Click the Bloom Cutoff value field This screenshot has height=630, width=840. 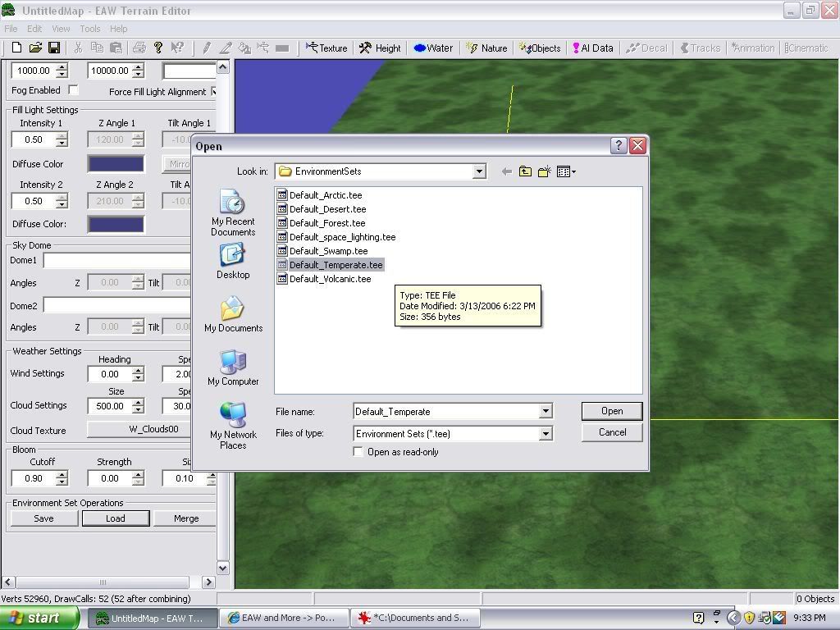click(x=34, y=478)
